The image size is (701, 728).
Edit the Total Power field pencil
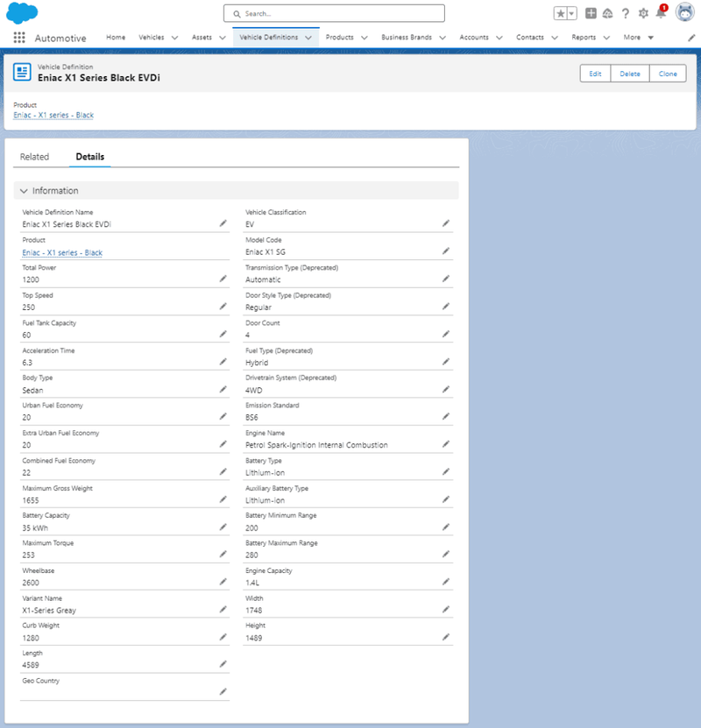coord(223,279)
